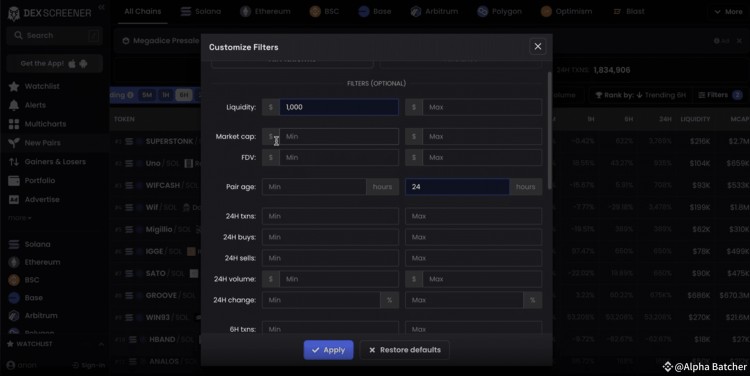
Task: Click the DEX Screener logo
Action: tap(49, 13)
